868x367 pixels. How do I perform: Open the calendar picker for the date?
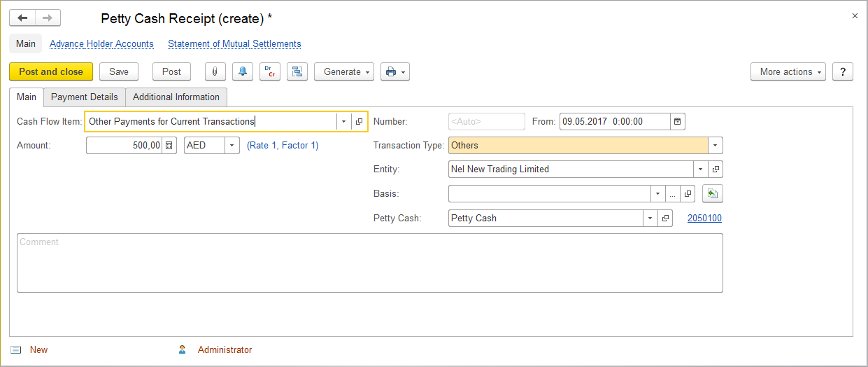(x=677, y=122)
